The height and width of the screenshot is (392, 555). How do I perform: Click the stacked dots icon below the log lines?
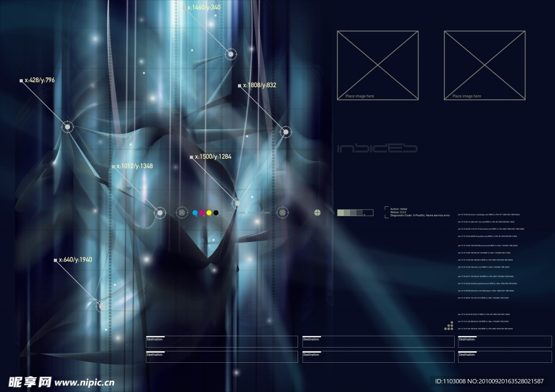pos(449,326)
